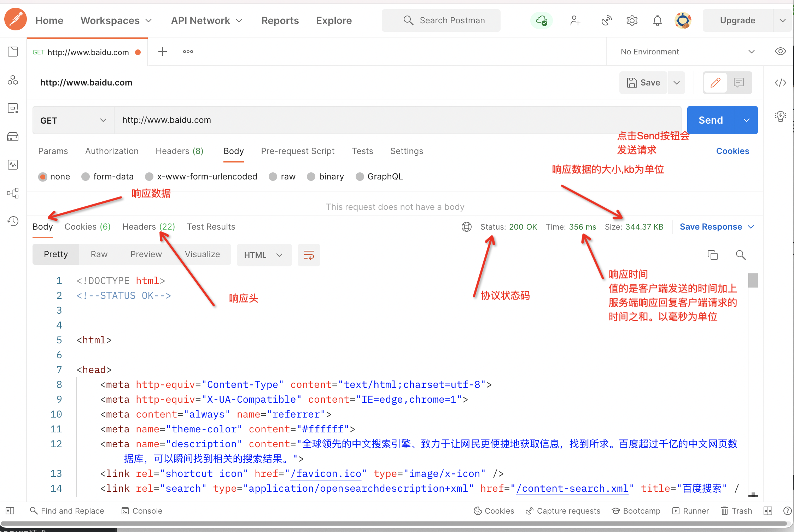
Task: Open the HTML format dropdown
Action: (x=264, y=255)
